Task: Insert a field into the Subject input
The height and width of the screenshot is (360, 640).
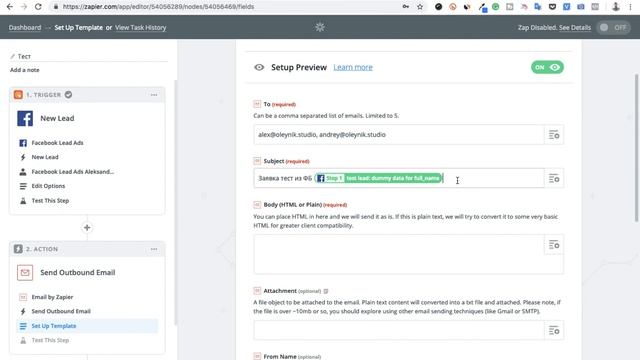Action: 554,178
